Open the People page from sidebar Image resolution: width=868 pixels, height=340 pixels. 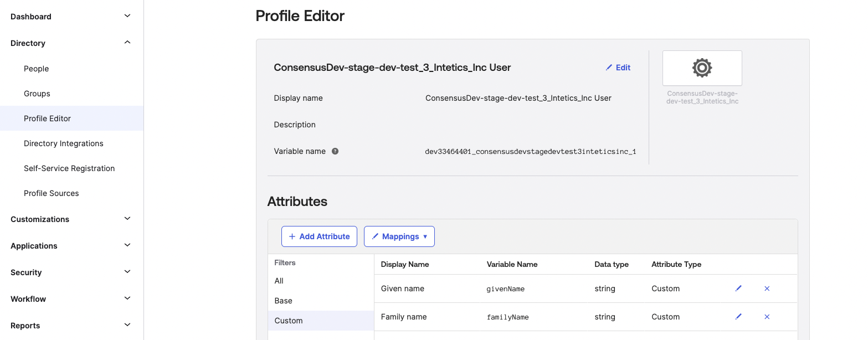[36, 68]
